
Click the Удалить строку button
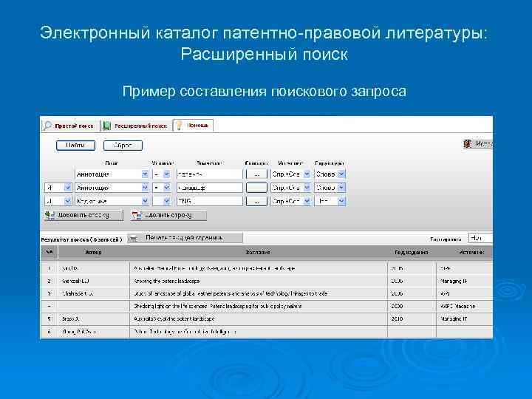pos(168,216)
